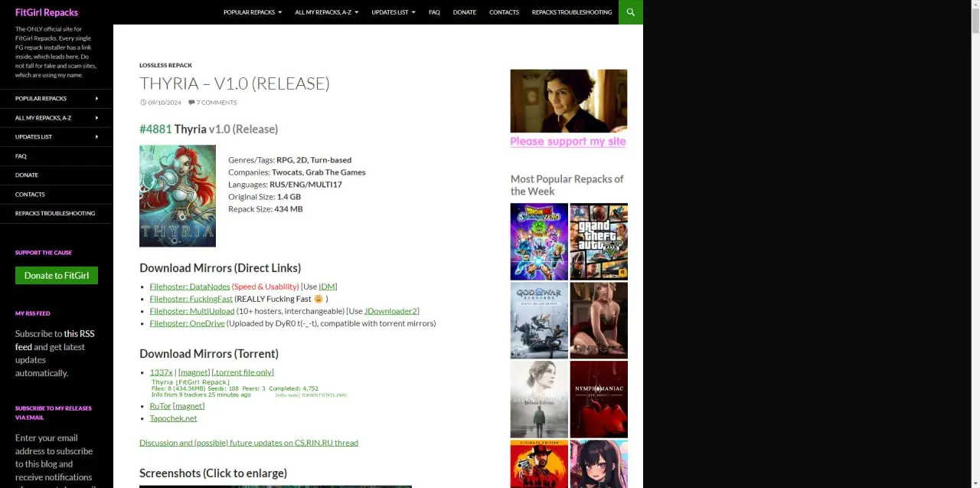Open Contacts in left sidebar
The height and width of the screenshot is (488, 980).
coord(30,195)
